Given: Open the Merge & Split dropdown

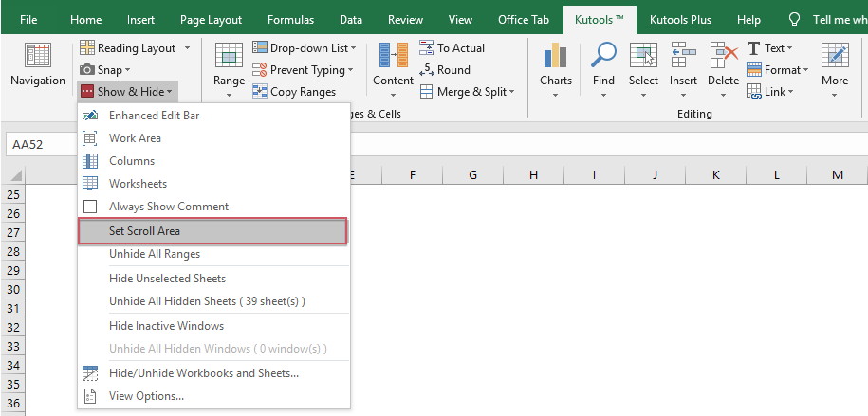Looking at the screenshot, I should pyautogui.click(x=511, y=92).
